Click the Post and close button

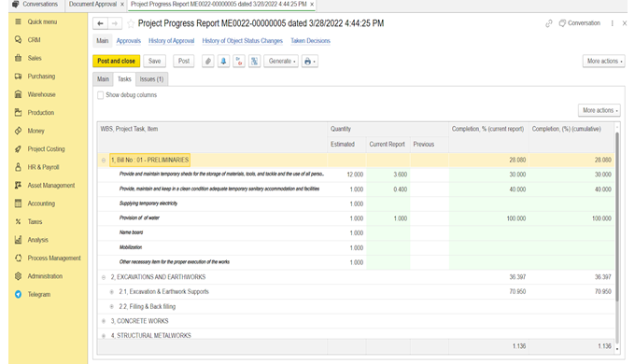point(116,62)
